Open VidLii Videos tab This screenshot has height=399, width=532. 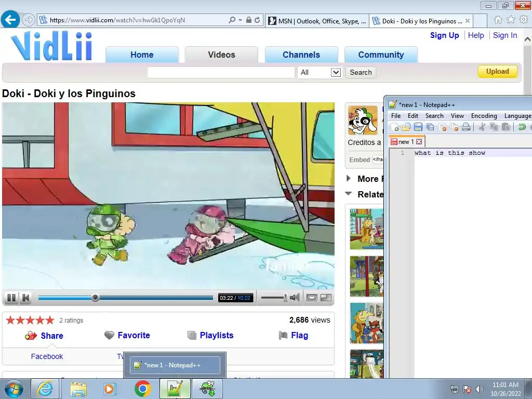point(221,55)
